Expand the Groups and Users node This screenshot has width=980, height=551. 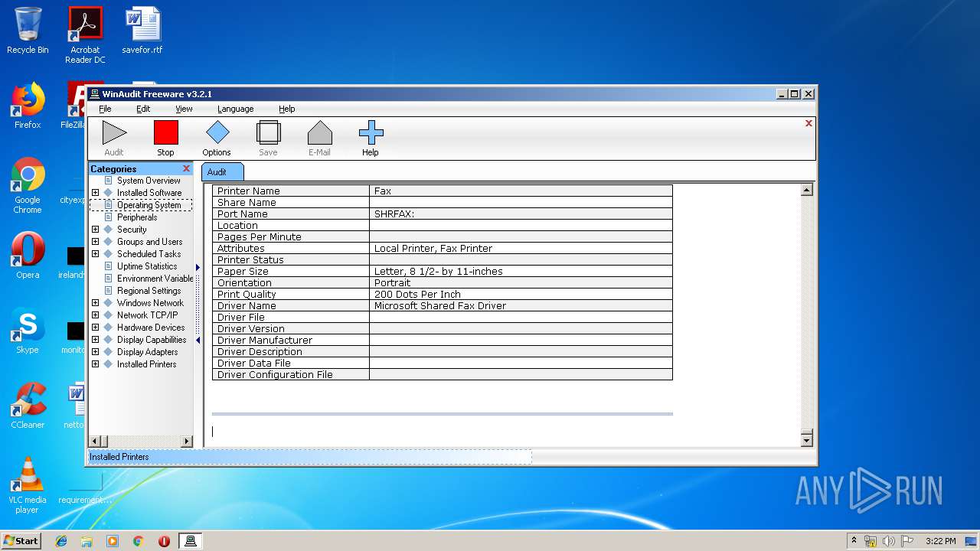tap(95, 242)
